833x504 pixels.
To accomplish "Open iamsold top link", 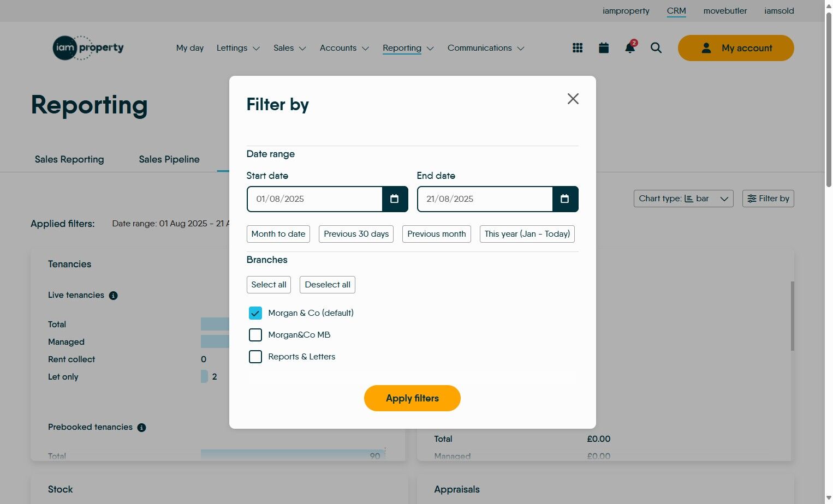I will coord(779,11).
